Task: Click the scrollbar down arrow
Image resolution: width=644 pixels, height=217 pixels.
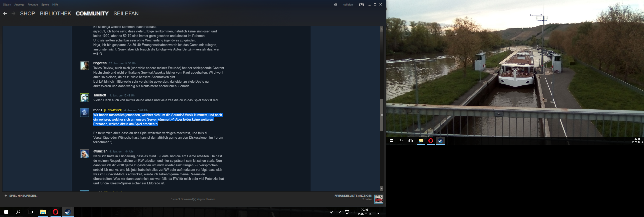Action: [382, 188]
